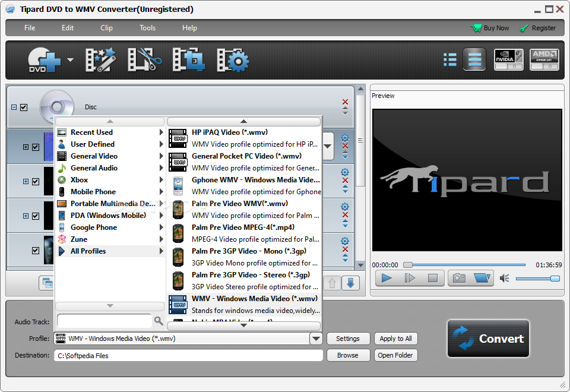Open the File menu

click(x=30, y=28)
